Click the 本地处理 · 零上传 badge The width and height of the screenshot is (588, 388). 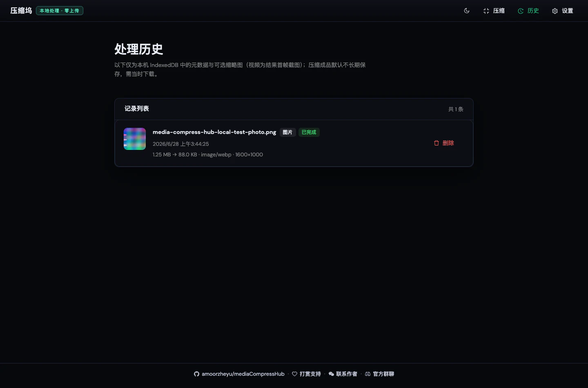(x=60, y=11)
